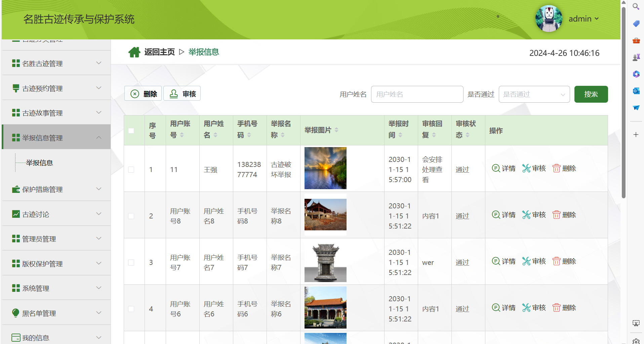Click into the 用户姓名 search field
Screen dimensions: 644x344
pos(417,94)
